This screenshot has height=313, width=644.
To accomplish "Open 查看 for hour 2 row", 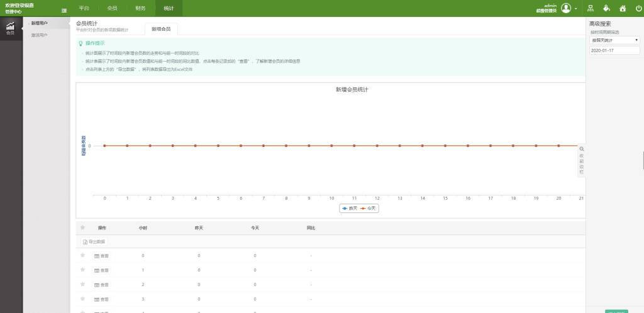I will click(x=101, y=285).
